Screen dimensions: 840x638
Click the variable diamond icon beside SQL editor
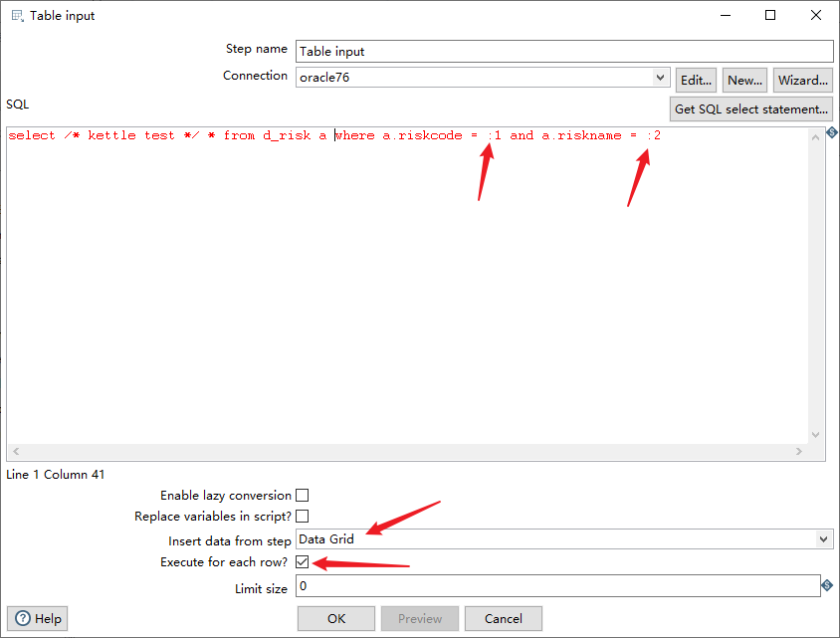[831, 132]
